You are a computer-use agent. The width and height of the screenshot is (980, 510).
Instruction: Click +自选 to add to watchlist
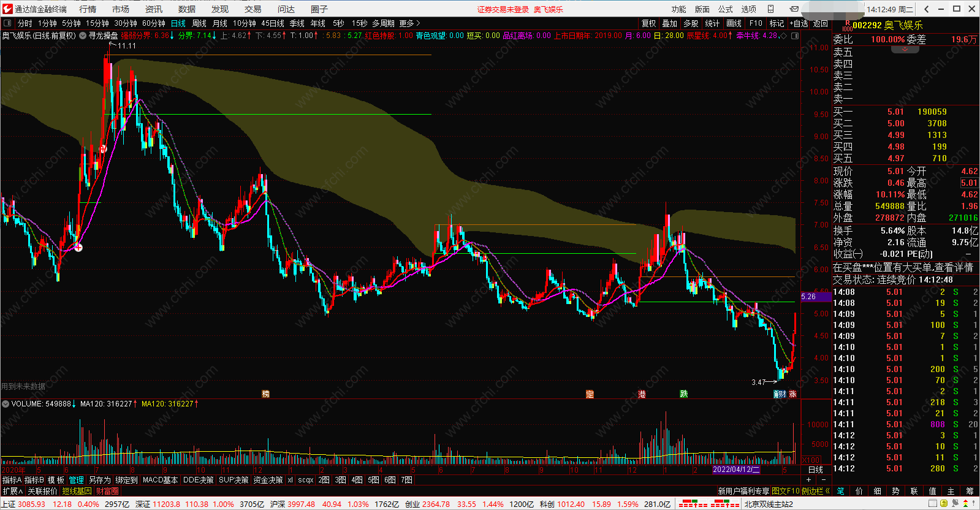[799, 23]
